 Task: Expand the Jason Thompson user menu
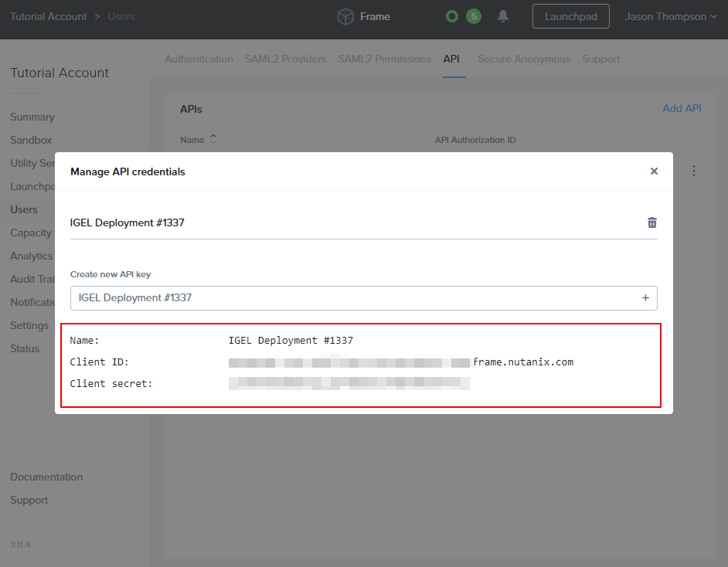tap(670, 16)
